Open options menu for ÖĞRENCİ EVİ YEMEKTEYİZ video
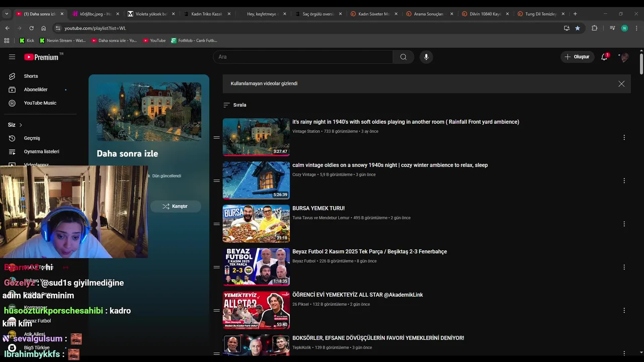The width and height of the screenshot is (644, 362). tap(624, 310)
